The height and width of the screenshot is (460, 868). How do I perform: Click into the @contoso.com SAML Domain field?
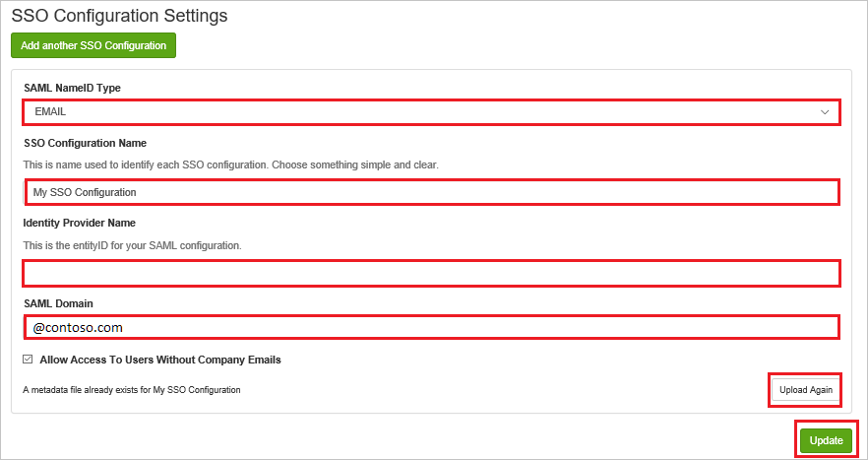tap(431, 327)
